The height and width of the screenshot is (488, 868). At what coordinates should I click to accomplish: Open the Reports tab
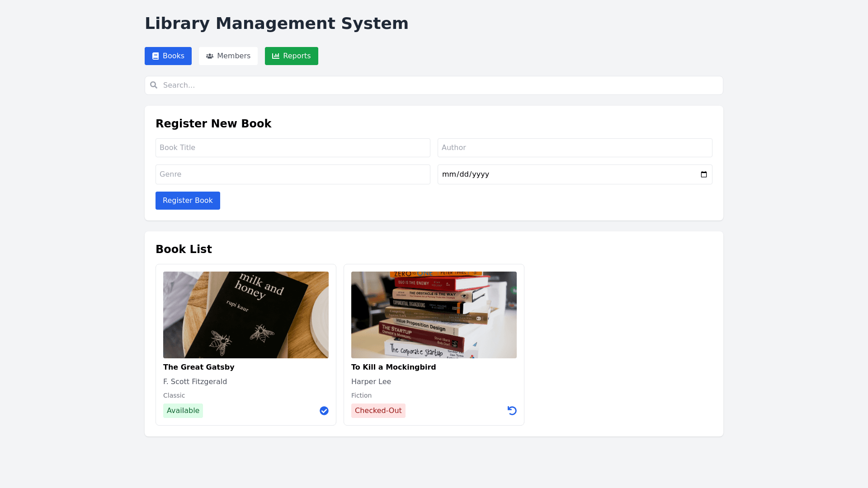(292, 56)
